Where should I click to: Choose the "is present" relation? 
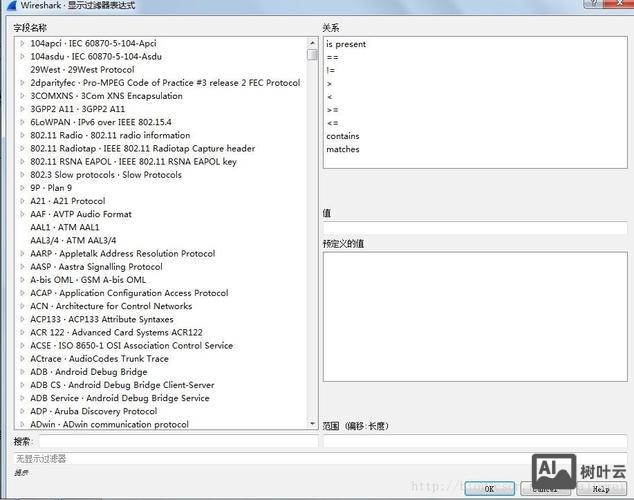click(x=346, y=45)
